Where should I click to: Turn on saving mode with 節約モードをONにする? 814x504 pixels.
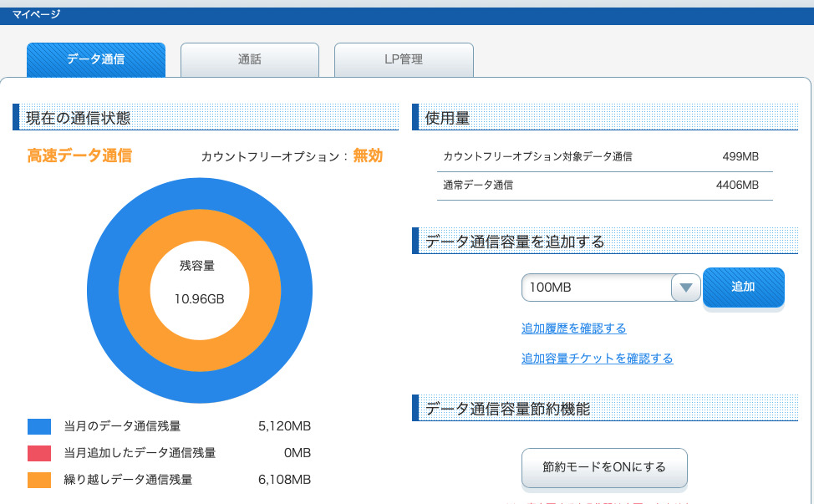(604, 468)
